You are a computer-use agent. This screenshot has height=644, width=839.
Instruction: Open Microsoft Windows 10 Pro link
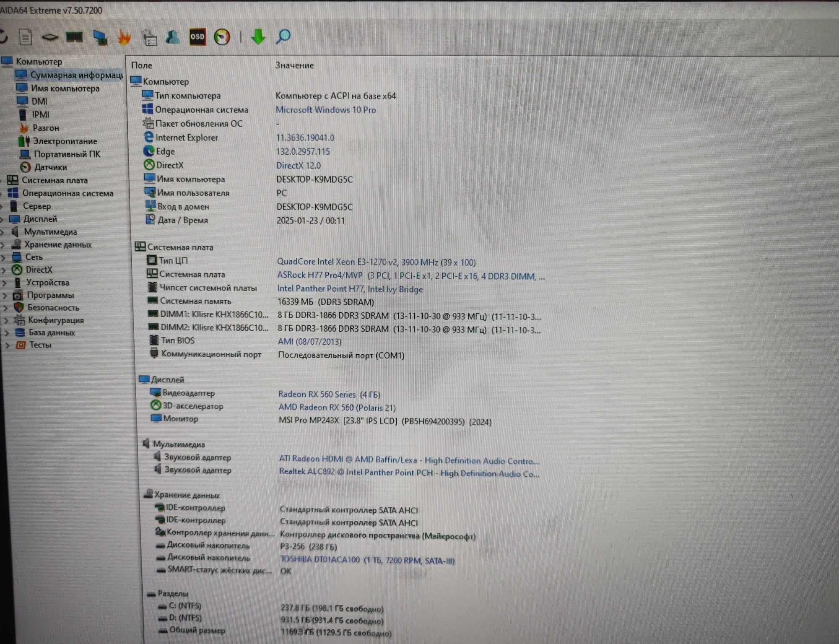click(326, 110)
